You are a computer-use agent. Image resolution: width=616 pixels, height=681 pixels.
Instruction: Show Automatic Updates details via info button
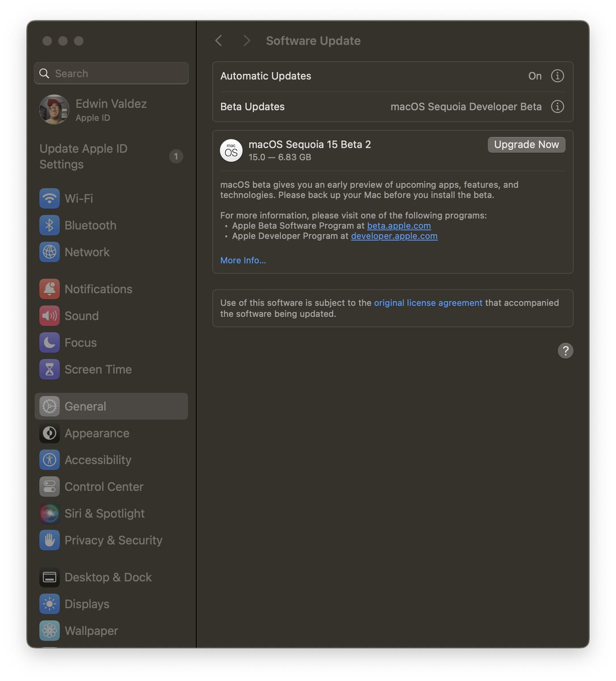pyautogui.click(x=557, y=75)
